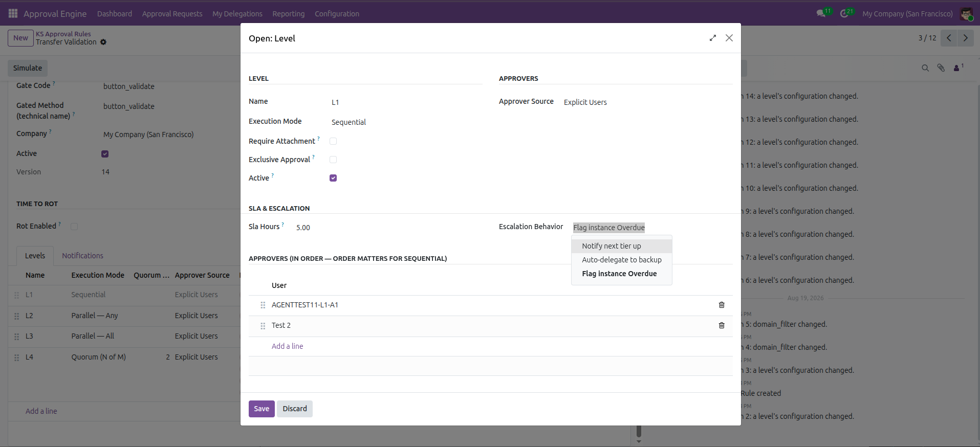Go to the next record arrow

click(x=965, y=38)
